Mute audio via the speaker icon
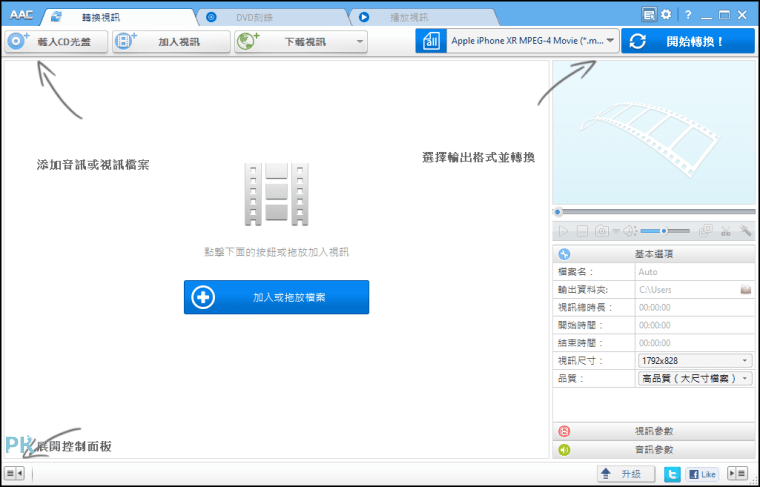The height and width of the screenshot is (487, 760). point(629,231)
